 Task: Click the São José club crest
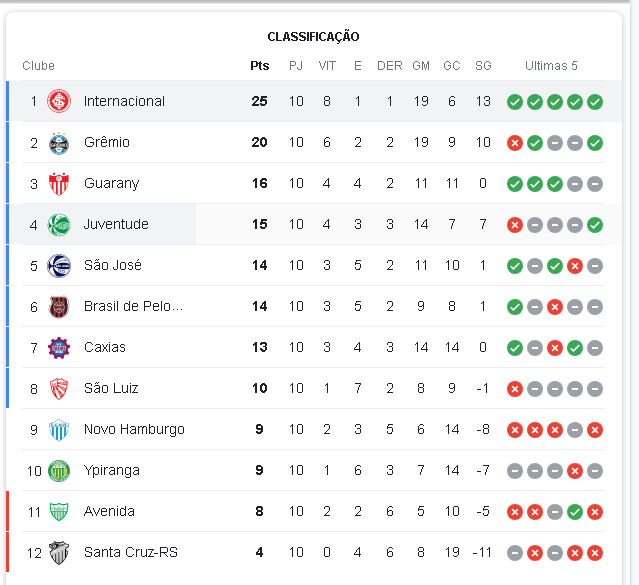pyautogui.click(x=59, y=266)
